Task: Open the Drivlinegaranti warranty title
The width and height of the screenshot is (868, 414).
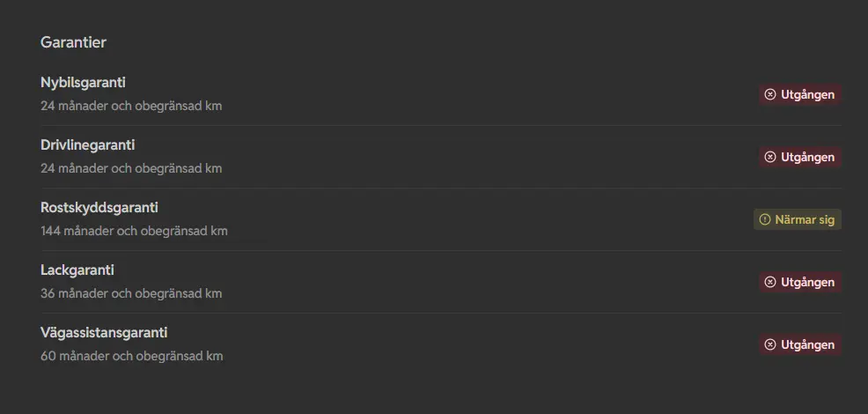Action: (87, 145)
